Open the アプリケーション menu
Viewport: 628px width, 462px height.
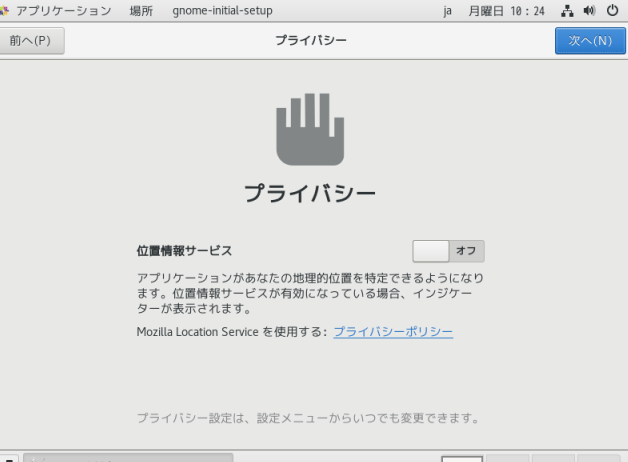tap(64, 11)
